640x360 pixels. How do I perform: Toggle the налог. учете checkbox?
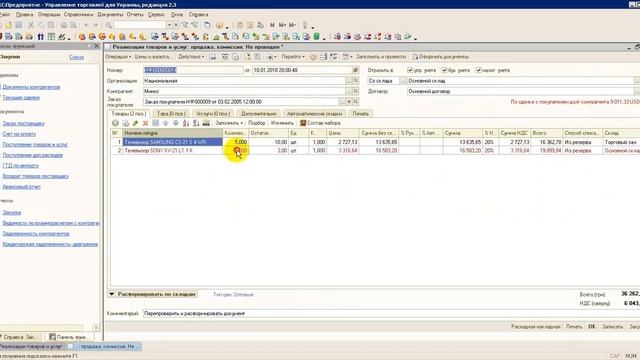[x=479, y=70]
